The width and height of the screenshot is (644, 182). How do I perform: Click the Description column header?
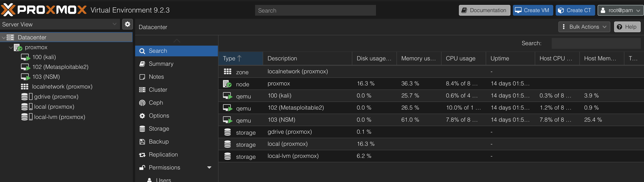click(308, 58)
